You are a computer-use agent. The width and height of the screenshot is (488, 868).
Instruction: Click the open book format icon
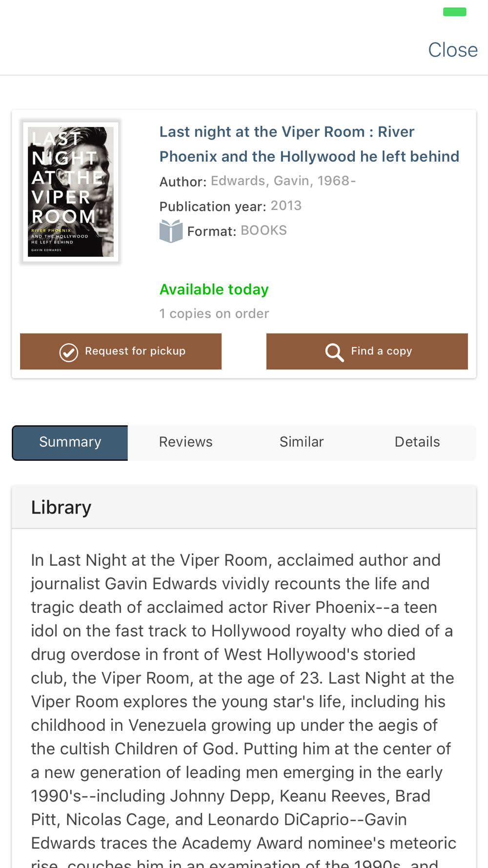[x=171, y=231]
